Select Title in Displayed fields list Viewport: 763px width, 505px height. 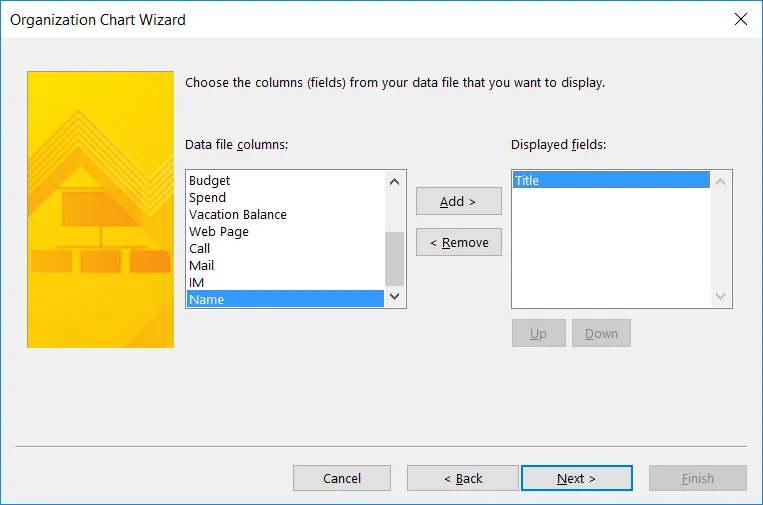[x=611, y=180]
